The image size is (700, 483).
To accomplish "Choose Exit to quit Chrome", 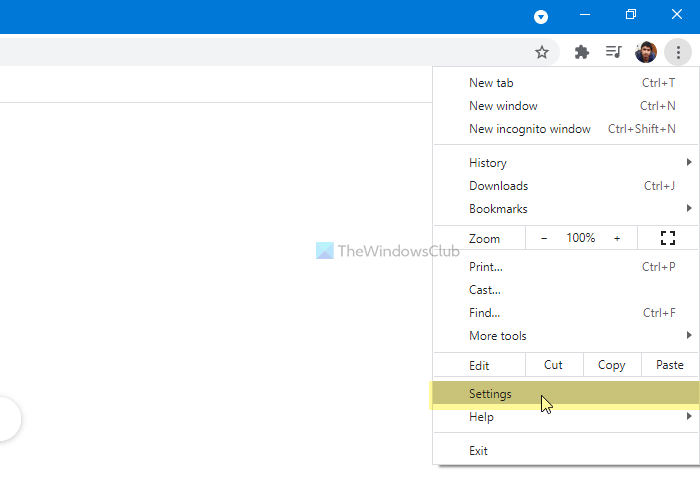I will pyautogui.click(x=479, y=451).
